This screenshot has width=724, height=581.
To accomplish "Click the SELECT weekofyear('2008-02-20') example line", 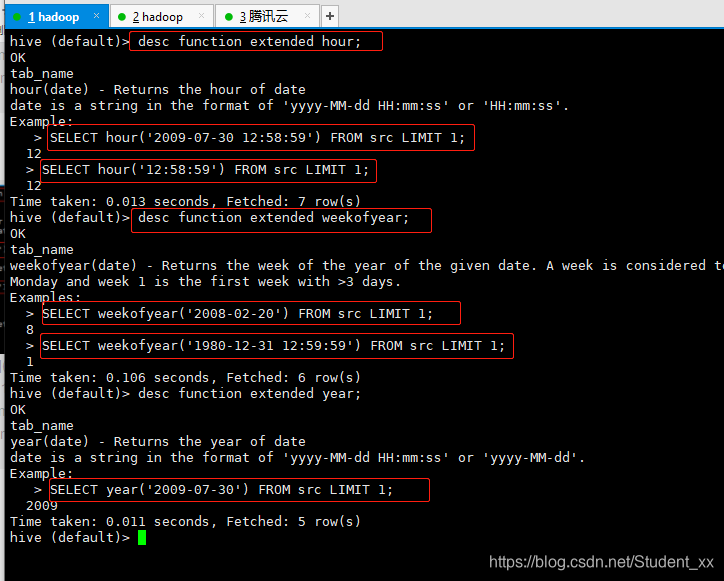I will (x=237, y=314).
